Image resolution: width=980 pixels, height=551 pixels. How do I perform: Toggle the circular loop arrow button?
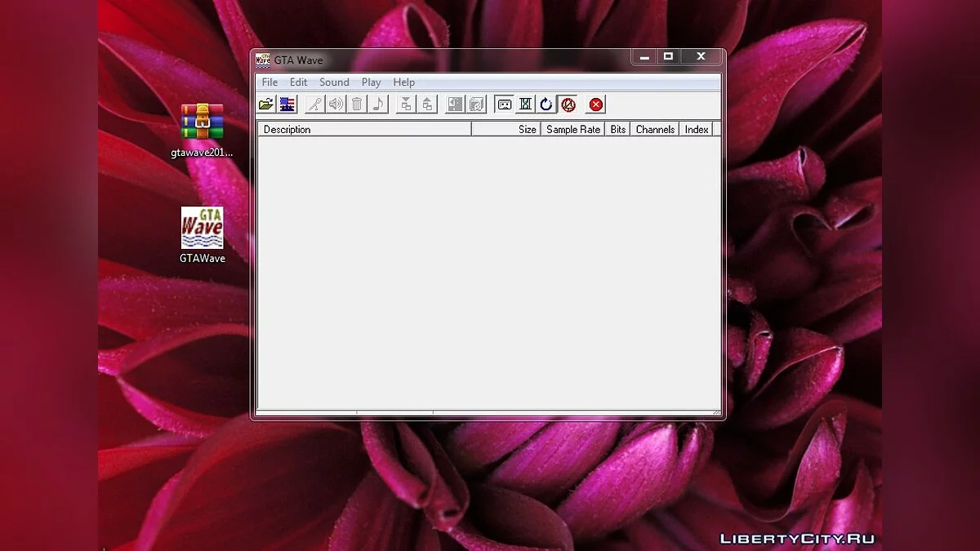(x=546, y=104)
